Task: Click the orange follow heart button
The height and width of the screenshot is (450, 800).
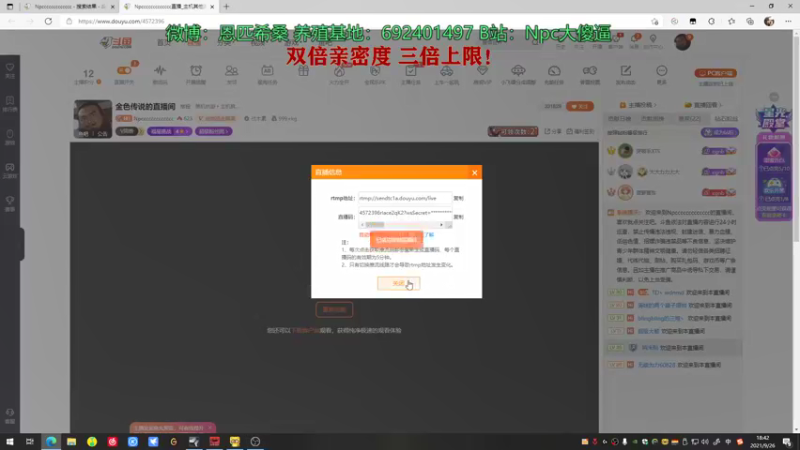Action: pyautogui.click(x=580, y=106)
